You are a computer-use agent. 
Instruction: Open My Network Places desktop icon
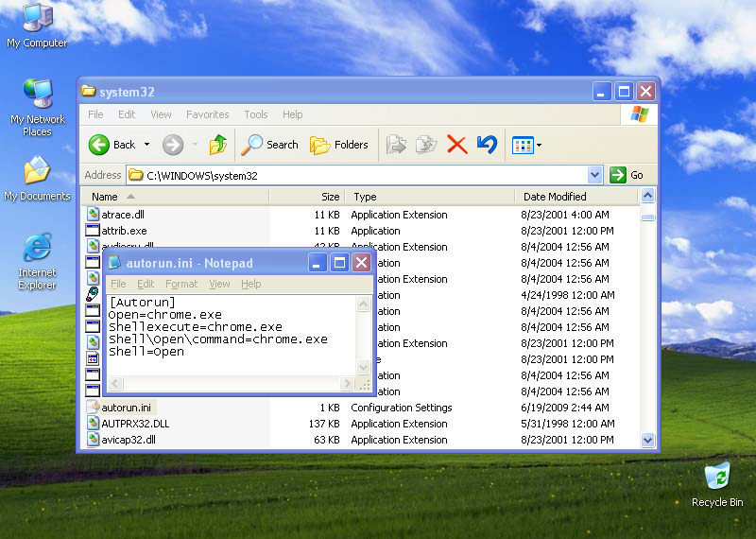[x=37, y=108]
